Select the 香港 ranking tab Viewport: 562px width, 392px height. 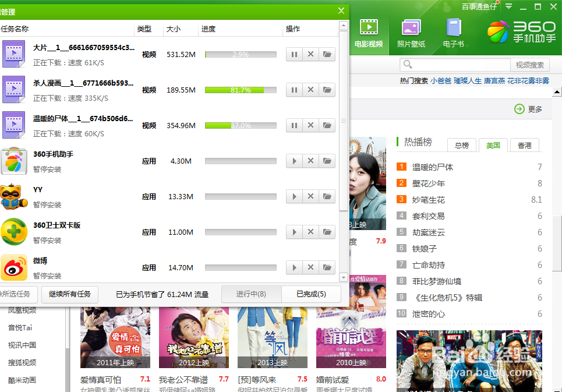click(x=525, y=145)
